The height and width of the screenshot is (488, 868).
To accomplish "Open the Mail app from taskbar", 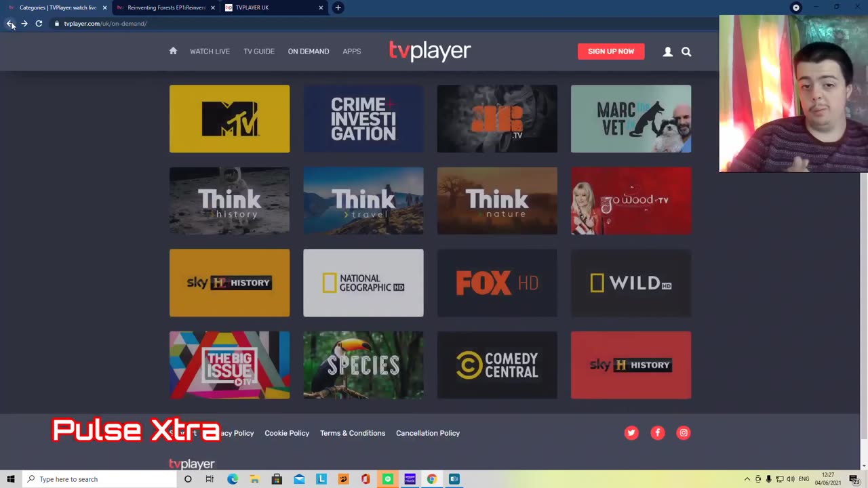I will [299, 479].
